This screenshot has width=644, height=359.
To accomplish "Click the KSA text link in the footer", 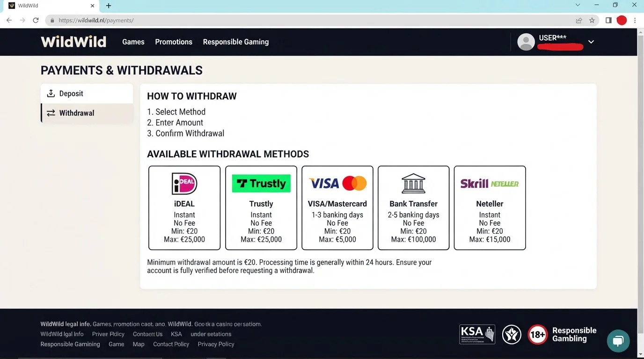I will (x=176, y=334).
